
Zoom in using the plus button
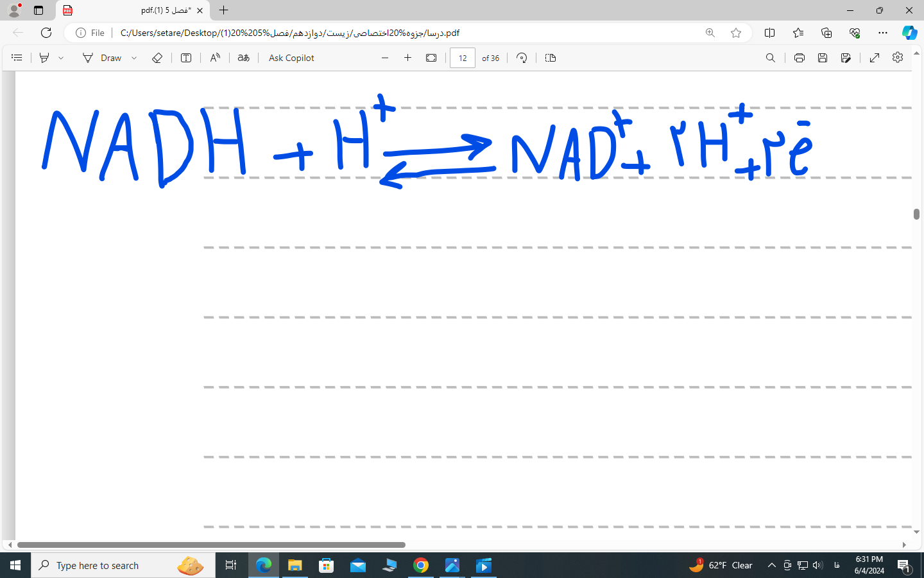tap(407, 58)
